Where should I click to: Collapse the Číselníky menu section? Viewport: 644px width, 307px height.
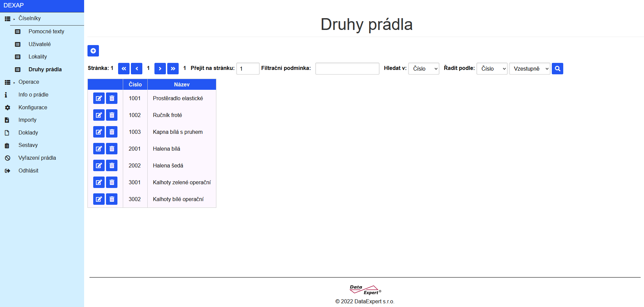tap(29, 18)
